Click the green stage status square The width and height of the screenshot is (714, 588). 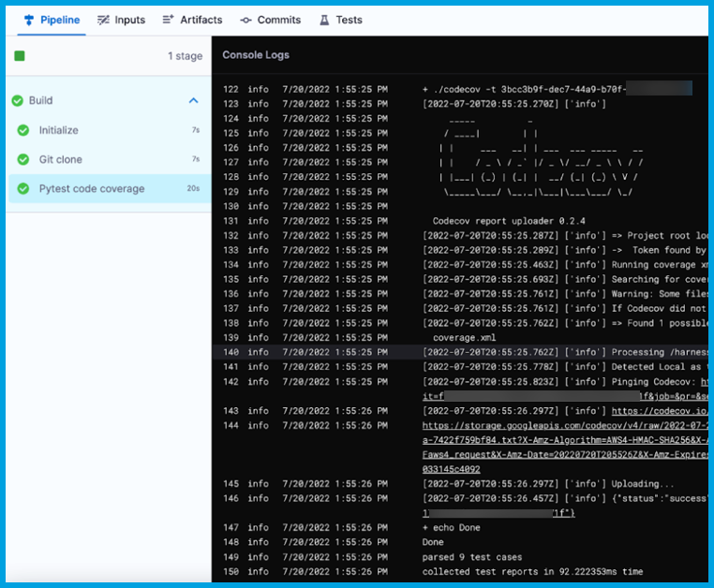(20, 56)
